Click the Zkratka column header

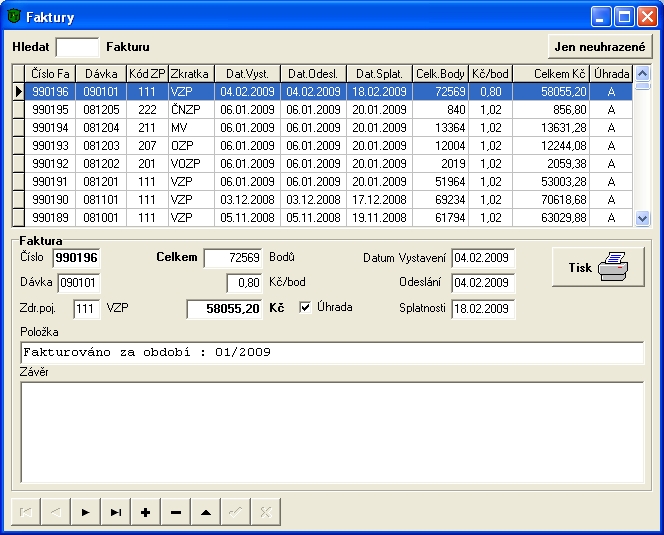click(x=191, y=74)
